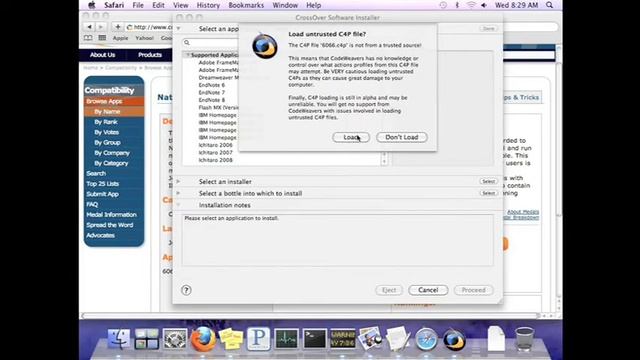The height and width of the screenshot is (360, 640).
Task: Collapse the Select an application section
Action: tap(178, 29)
